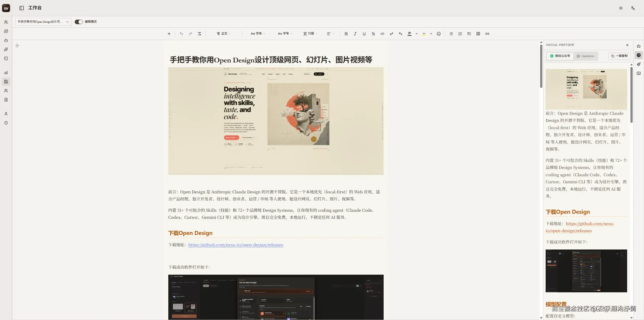Open the 字号 font size dropdown
Screen dimensions: 644x320
pos(285,33)
